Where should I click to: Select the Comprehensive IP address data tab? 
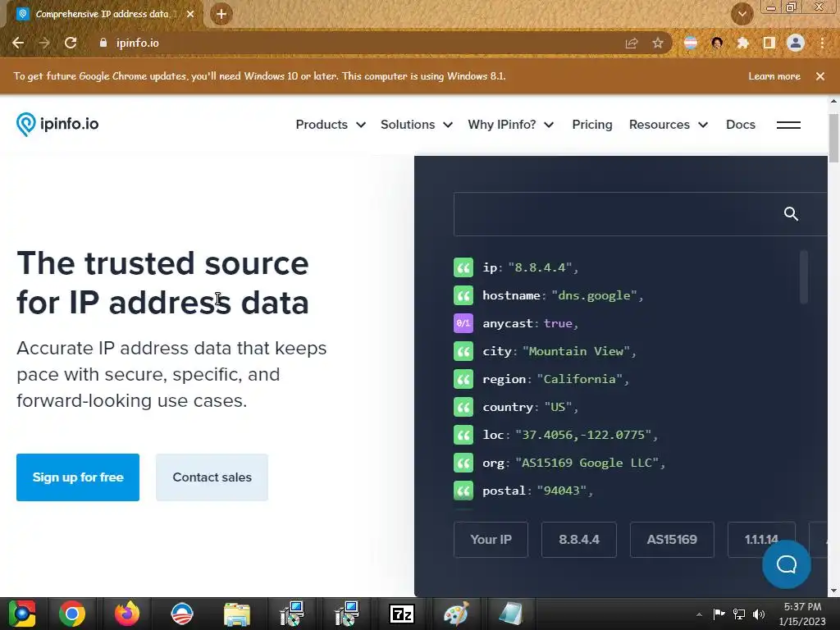coord(103,14)
